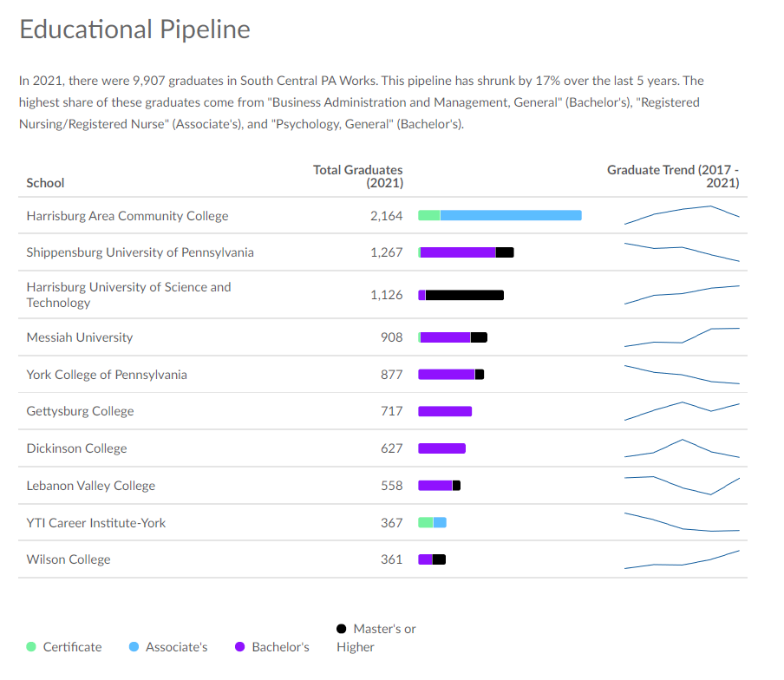This screenshot has height=680, width=784.
Task: Select York College of Pennsylvania row name
Action: tap(107, 375)
